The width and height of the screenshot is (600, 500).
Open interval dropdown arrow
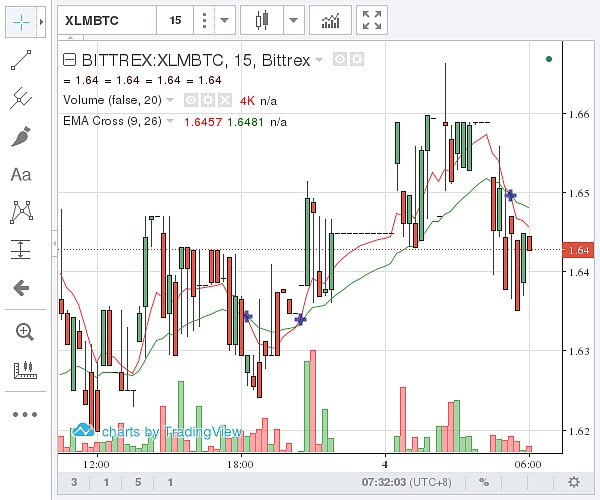(224, 20)
